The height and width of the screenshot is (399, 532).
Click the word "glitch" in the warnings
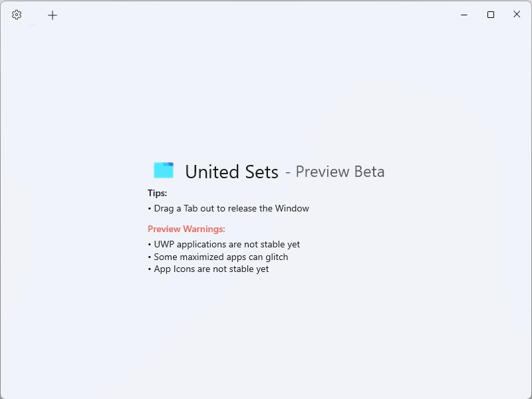click(275, 257)
